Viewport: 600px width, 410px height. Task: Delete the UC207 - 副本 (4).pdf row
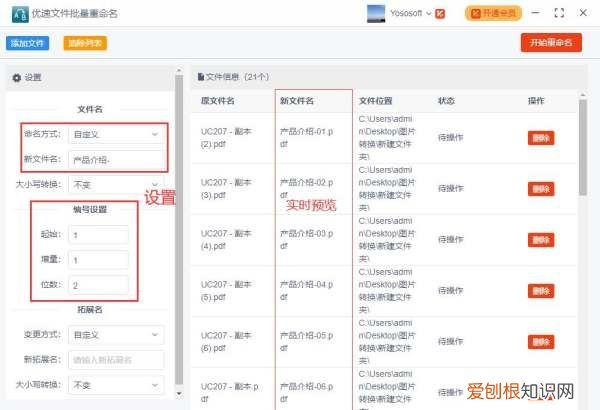(x=541, y=240)
